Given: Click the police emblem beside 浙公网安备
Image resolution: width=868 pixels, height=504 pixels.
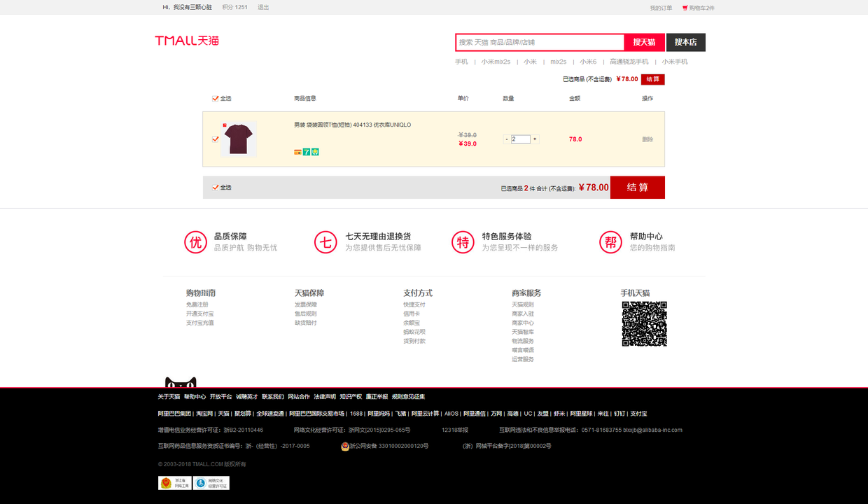Looking at the screenshot, I should click(x=345, y=446).
